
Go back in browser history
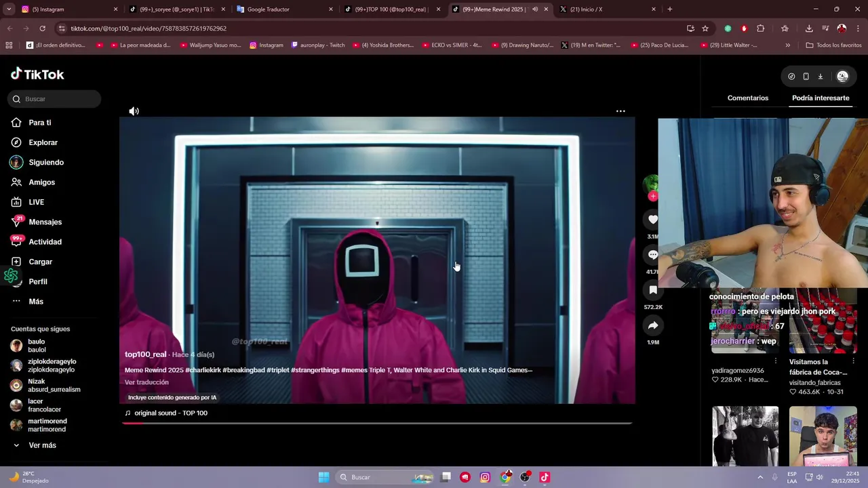coord(9,28)
